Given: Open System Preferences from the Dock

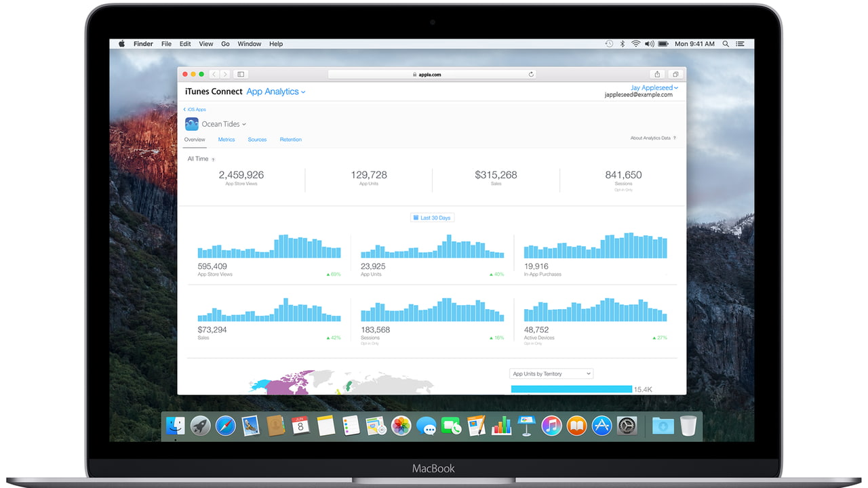Looking at the screenshot, I should [627, 426].
